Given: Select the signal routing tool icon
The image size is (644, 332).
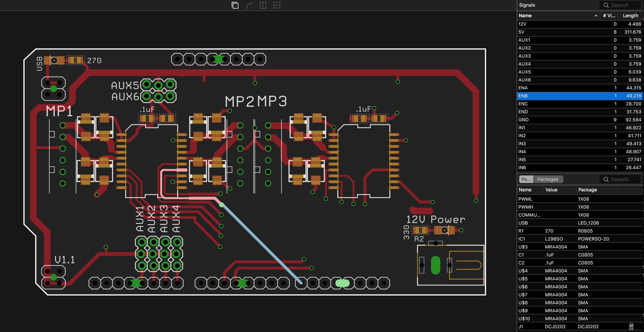Looking at the screenshot, I should click(249, 5).
